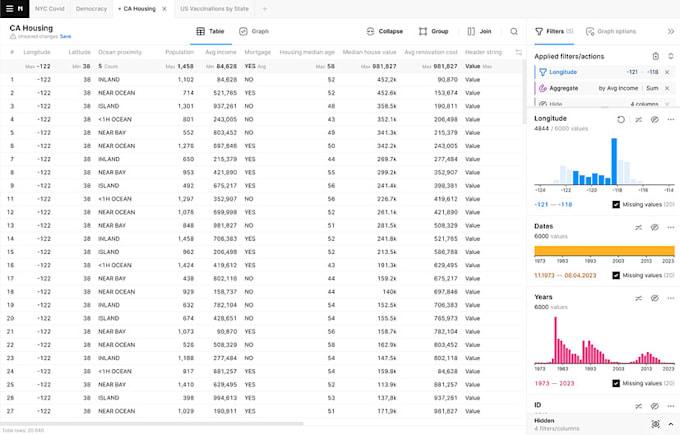
Task: Open the main hamburger menu
Action: click(10, 9)
